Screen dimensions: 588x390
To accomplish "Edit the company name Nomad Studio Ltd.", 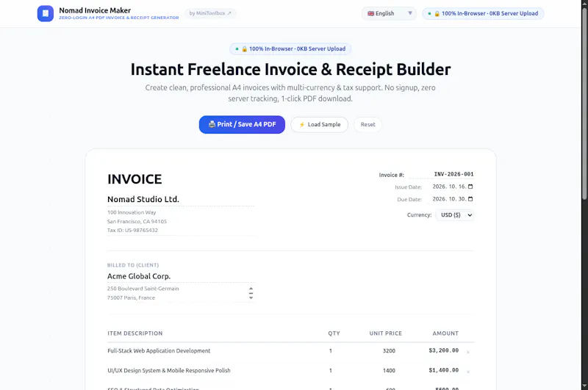I will tap(181, 199).
